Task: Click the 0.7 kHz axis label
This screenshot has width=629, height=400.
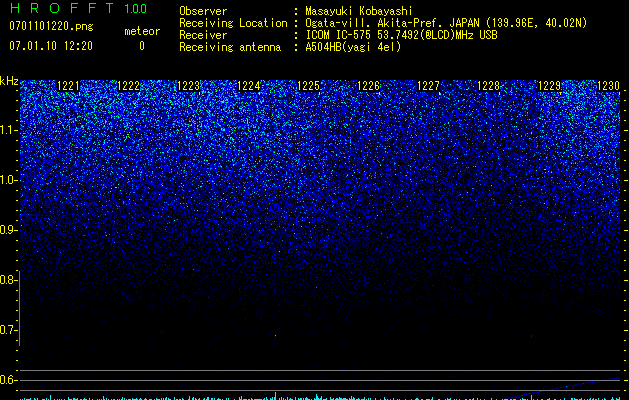Action: pos(8,330)
